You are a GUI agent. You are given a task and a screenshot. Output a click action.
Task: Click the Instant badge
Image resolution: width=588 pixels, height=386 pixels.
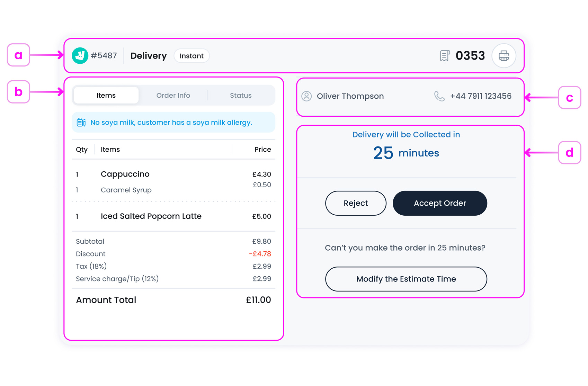[x=191, y=56]
